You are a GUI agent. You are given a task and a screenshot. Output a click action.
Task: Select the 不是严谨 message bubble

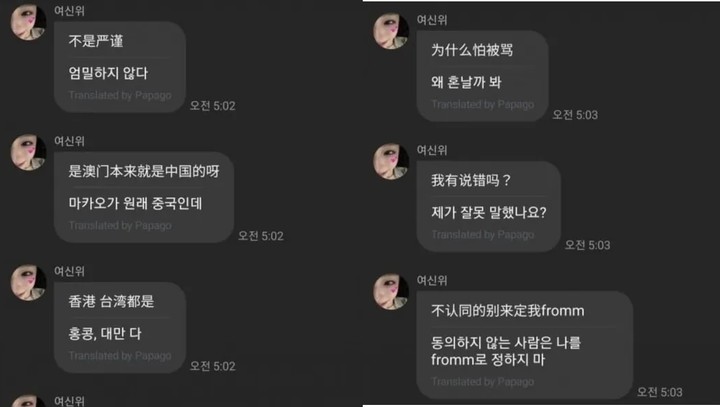(120, 67)
